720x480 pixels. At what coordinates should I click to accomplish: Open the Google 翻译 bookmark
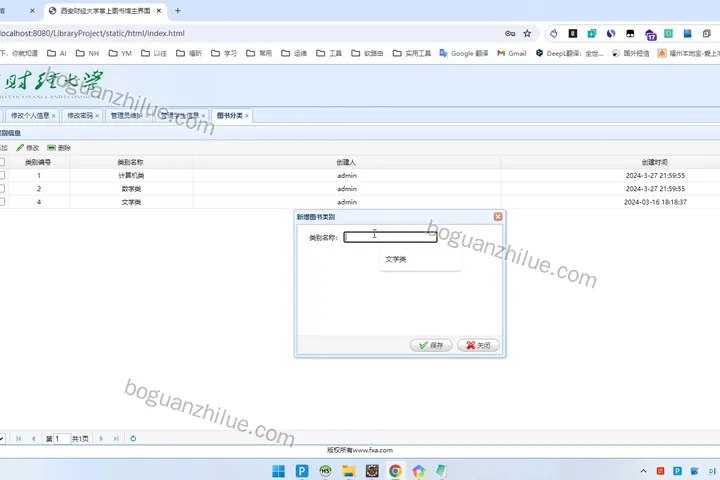click(x=464, y=53)
